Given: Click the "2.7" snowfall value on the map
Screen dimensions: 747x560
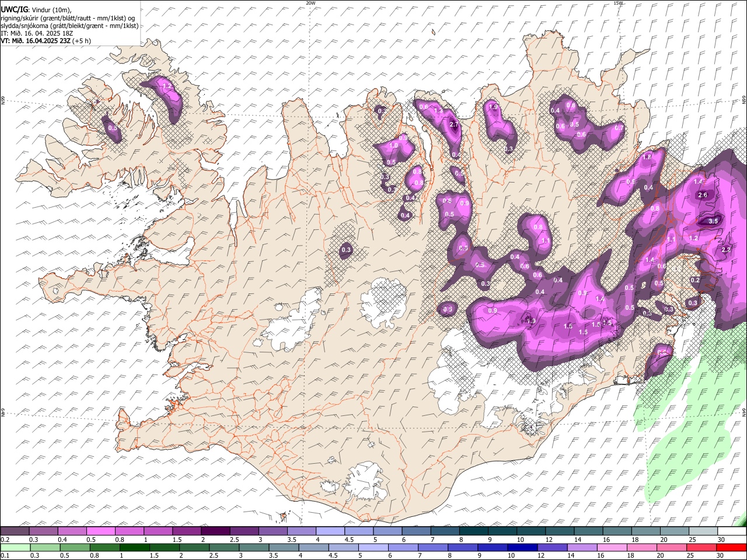Looking at the screenshot, I should pyautogui.click(x=454, y=125).
